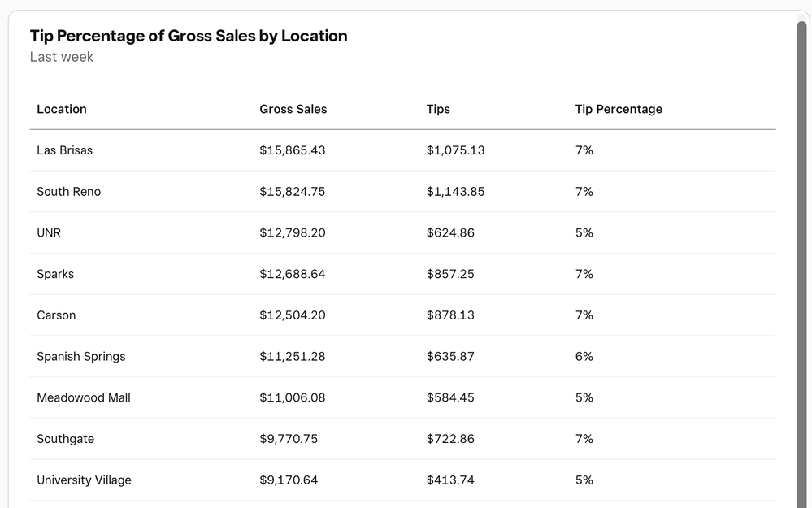The width and height of the screenshot is (812, 508).
Task: Select the UNR location cell
Action: [x=49, y=233]
